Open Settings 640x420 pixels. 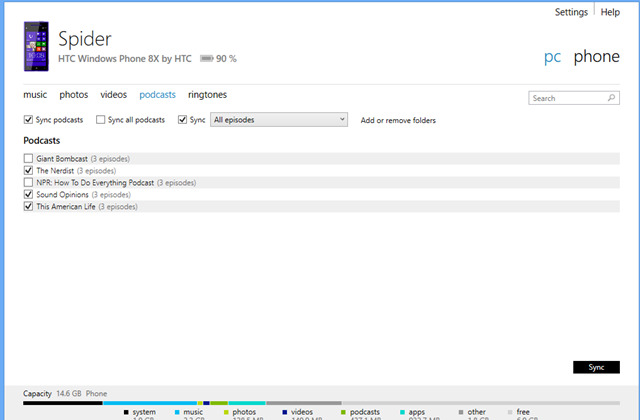pyautogui.click(x=571, y=12)
